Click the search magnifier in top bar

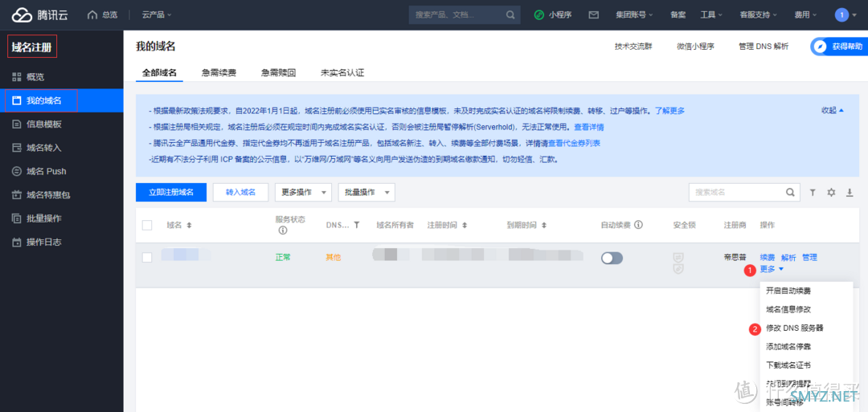click(x=510, y=15)
